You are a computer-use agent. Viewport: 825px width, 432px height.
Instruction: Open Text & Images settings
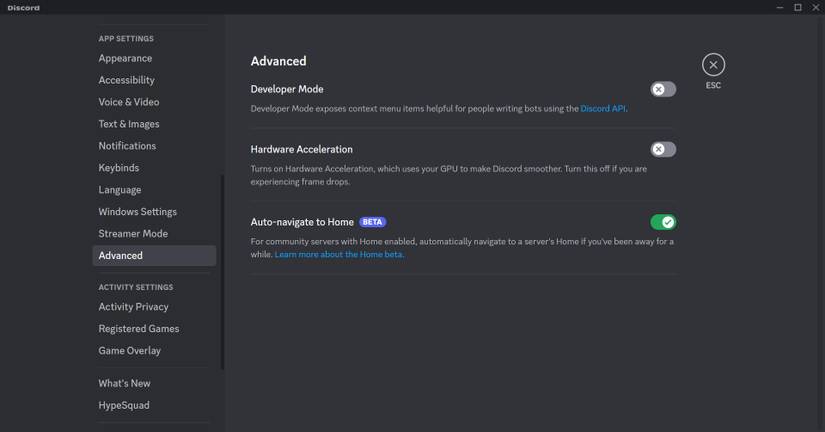(x=128, y=124)
